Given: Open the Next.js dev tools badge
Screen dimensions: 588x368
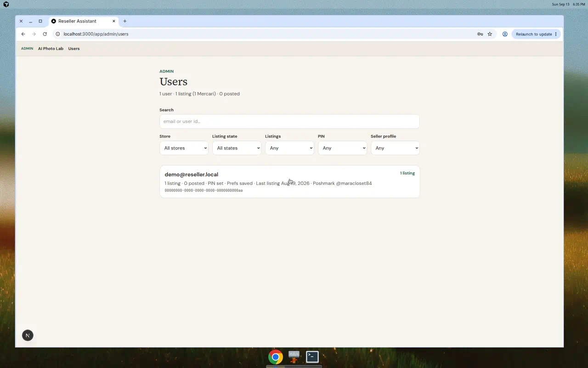Looking at the screenshot, I should point(28,335).
